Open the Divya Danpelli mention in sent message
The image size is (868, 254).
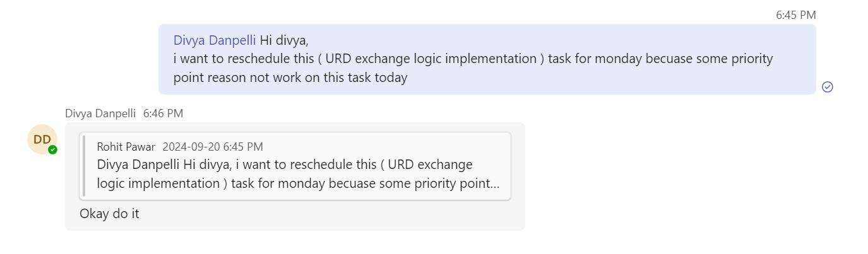pos(215,40)
